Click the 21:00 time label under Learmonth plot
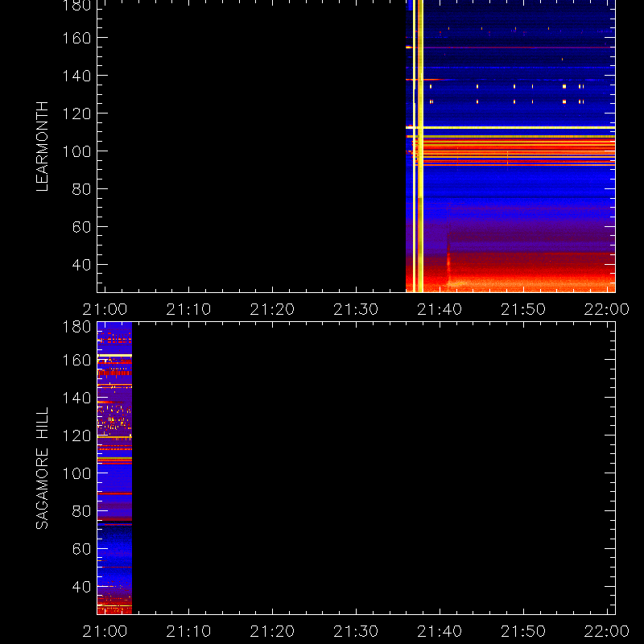Viewport: 644px width, 644px height. (x=105, y=309)
